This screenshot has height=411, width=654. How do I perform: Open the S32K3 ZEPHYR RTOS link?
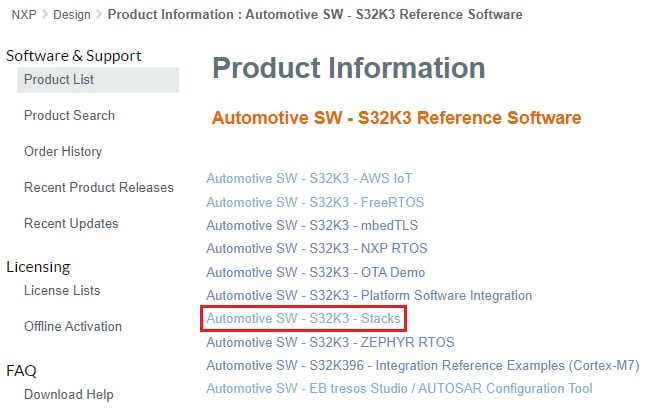(325, 342)
